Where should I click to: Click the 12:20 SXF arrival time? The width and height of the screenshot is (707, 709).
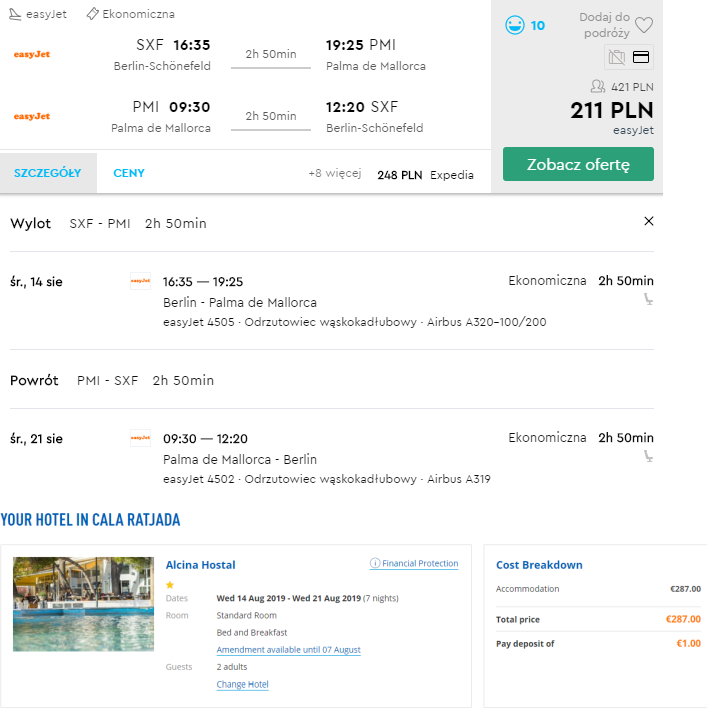point(362,107)
